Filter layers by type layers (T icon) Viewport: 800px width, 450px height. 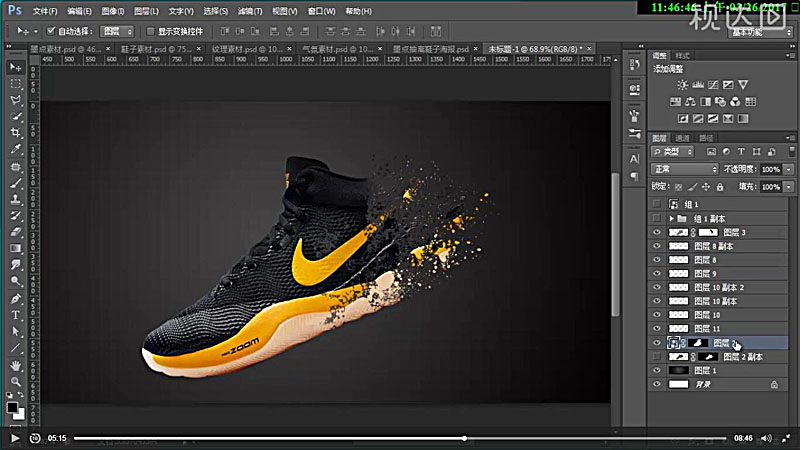(741, 152)
